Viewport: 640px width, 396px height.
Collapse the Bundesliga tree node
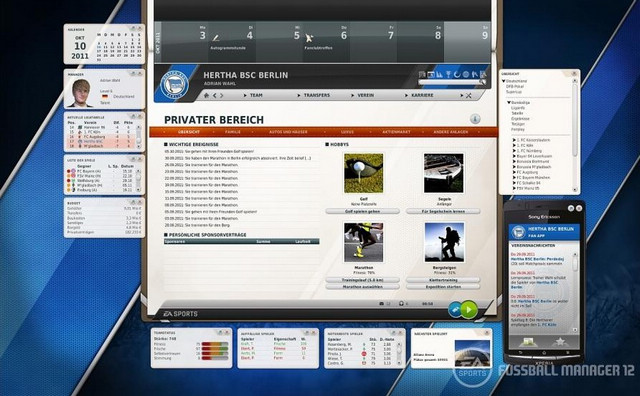pyautogui.click(x=509, y=103)
